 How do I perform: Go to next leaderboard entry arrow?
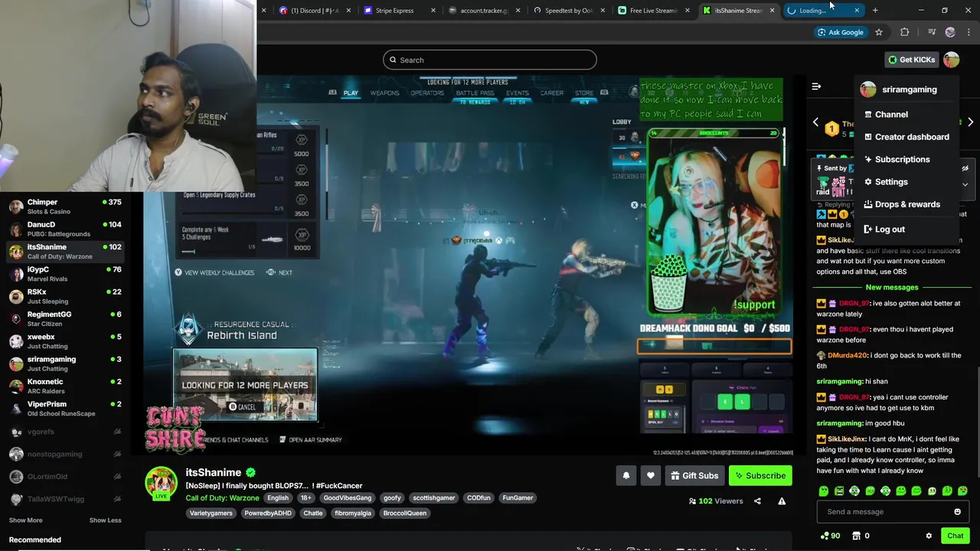[x=971, y=122]
